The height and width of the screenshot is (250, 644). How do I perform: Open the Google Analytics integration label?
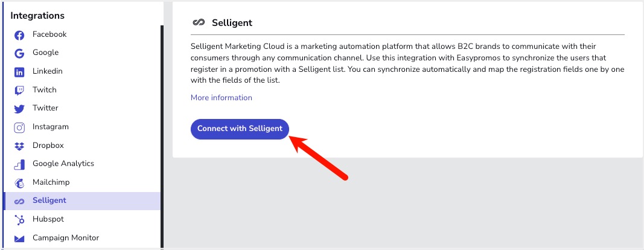pyautogui.click(x=63, y=164)
